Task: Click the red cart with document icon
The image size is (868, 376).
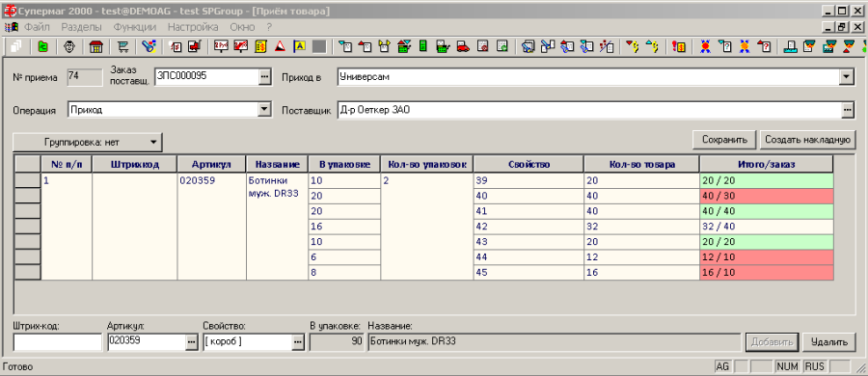Action: tap(194, 47)
